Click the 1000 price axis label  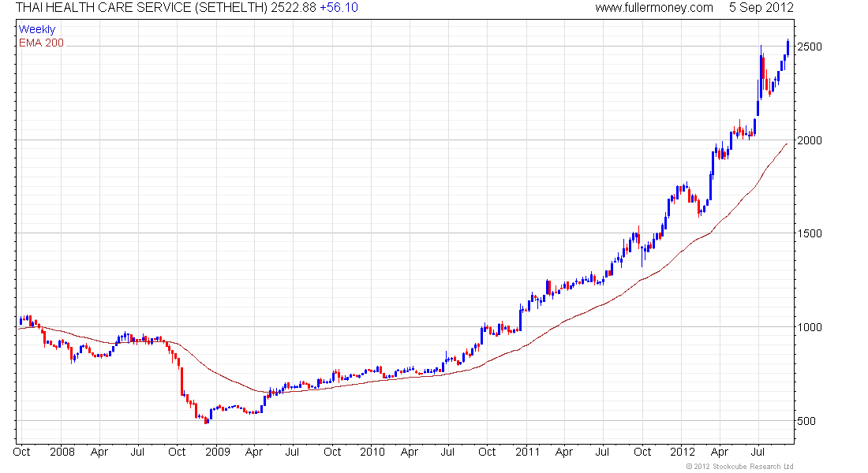[810, 327]
